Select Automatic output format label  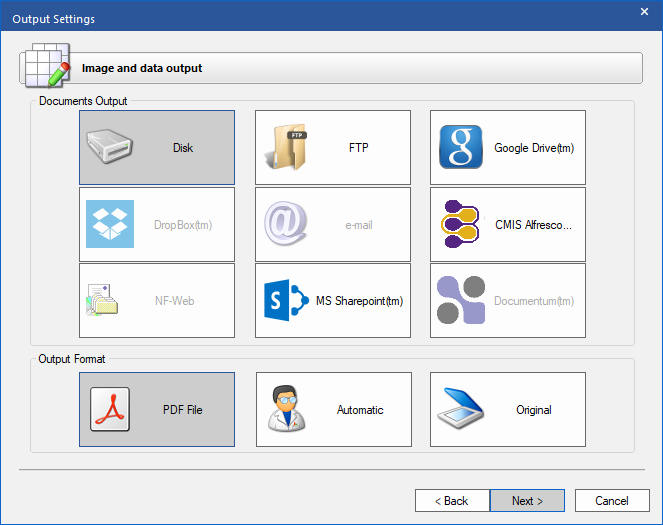coord(360,410)
